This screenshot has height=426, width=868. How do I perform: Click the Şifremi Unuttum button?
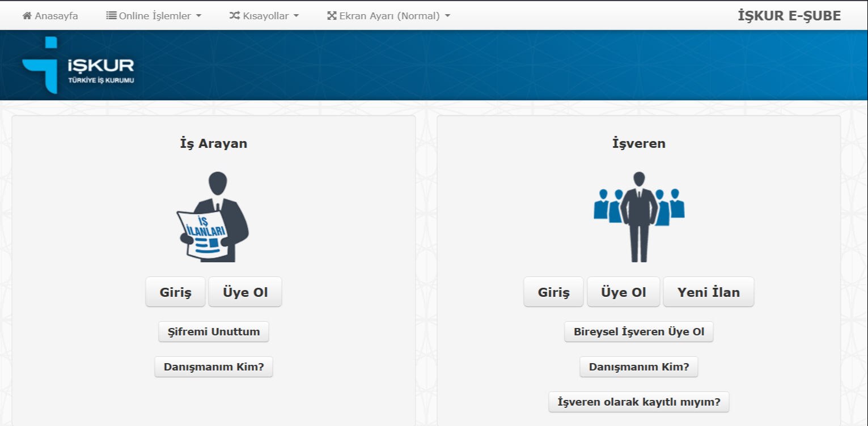(213, 332)
